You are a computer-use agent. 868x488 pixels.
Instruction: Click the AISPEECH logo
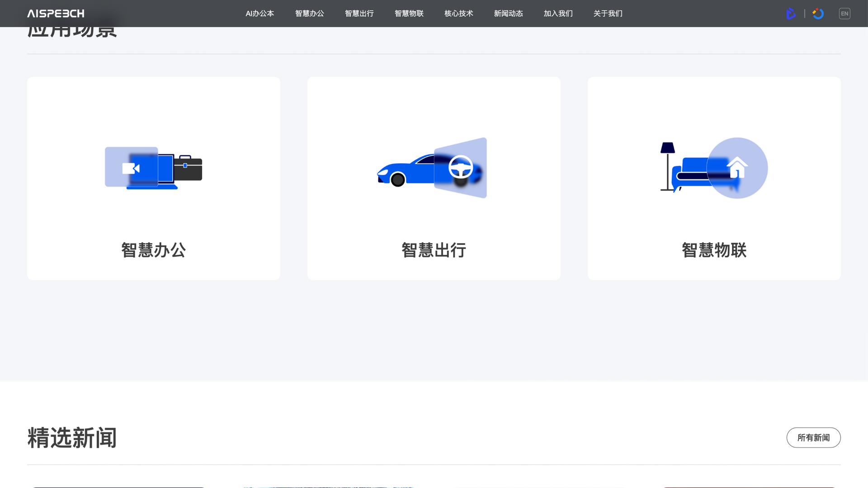click(56, 14)
